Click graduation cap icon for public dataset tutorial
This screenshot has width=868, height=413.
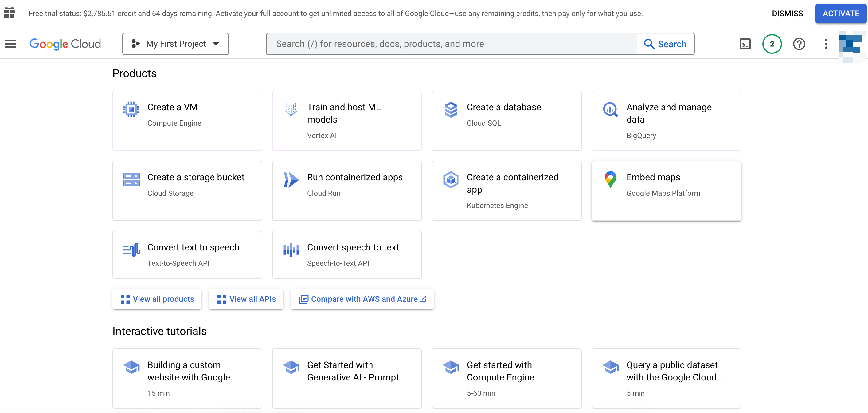click(610, 367)
